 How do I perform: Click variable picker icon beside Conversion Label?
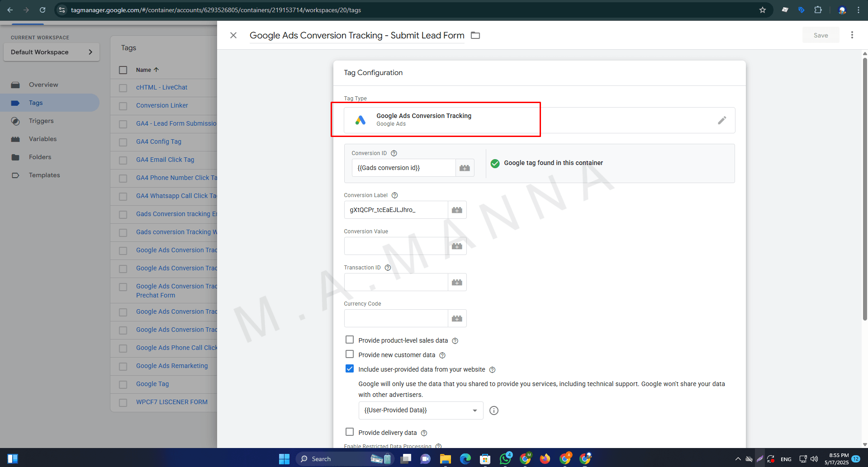(x=457, y=210)
